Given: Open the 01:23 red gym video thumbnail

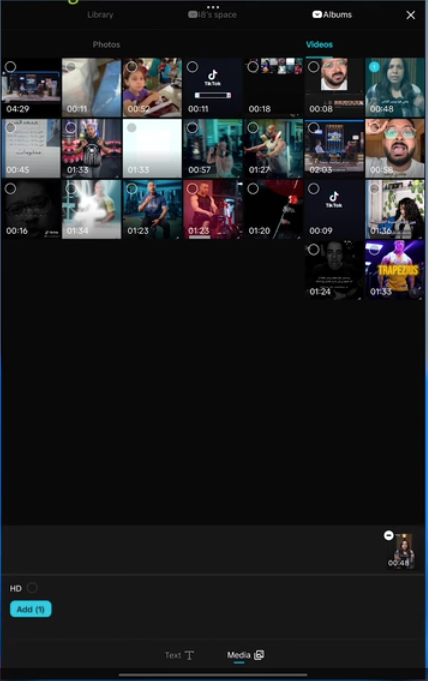Looking at the screenshot, I should click(213, 209).
